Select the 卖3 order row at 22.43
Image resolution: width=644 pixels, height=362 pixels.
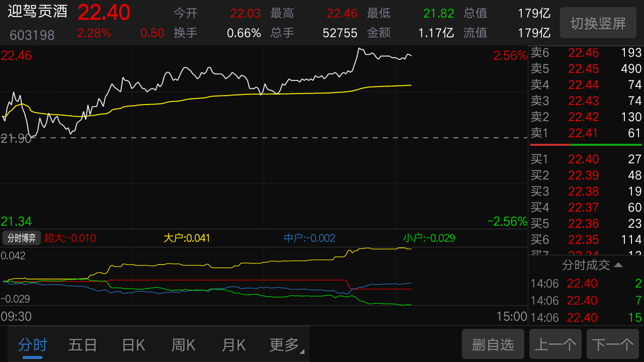[x=586, y=101]
